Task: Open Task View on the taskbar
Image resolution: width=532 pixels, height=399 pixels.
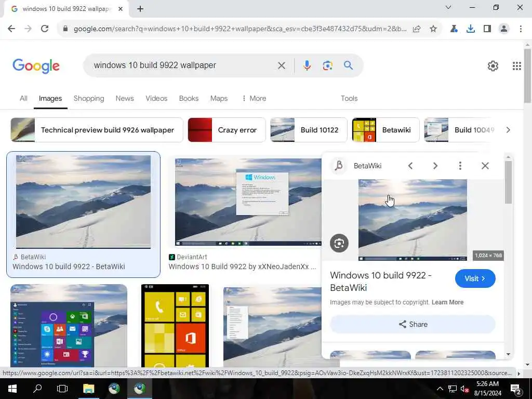Action: pyautogui.click(x=62, y=389)
